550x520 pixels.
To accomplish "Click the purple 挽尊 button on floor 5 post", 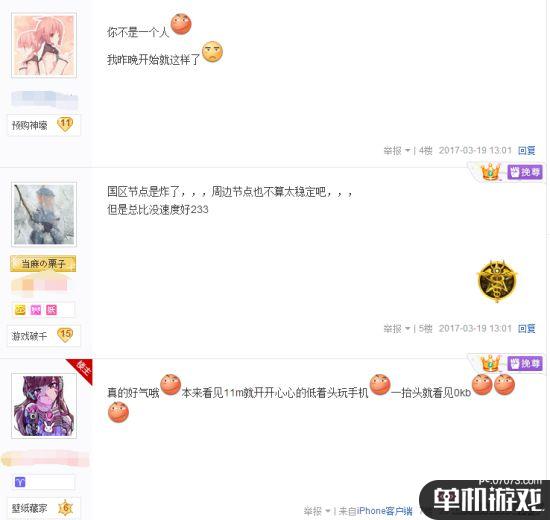I will pos(525,172).
